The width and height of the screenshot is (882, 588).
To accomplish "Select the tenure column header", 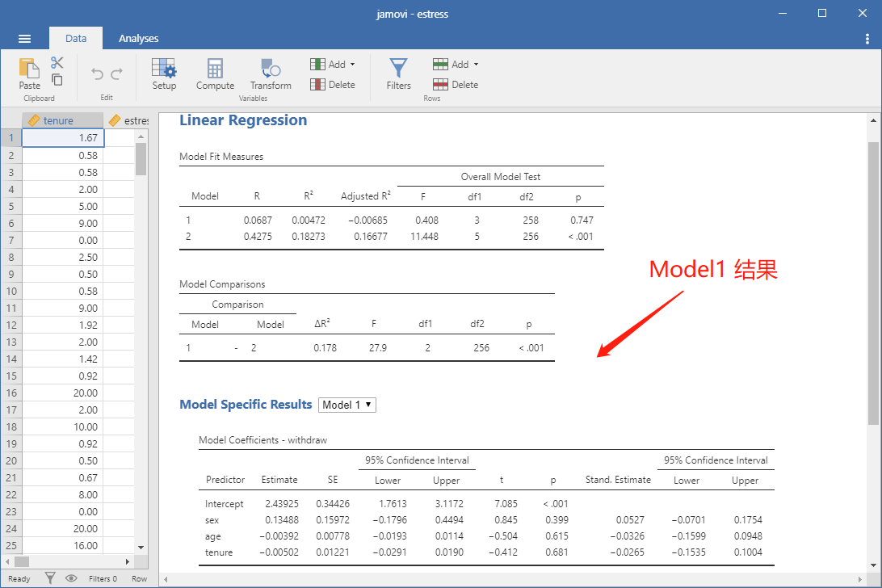I will (x=62, y=120).
